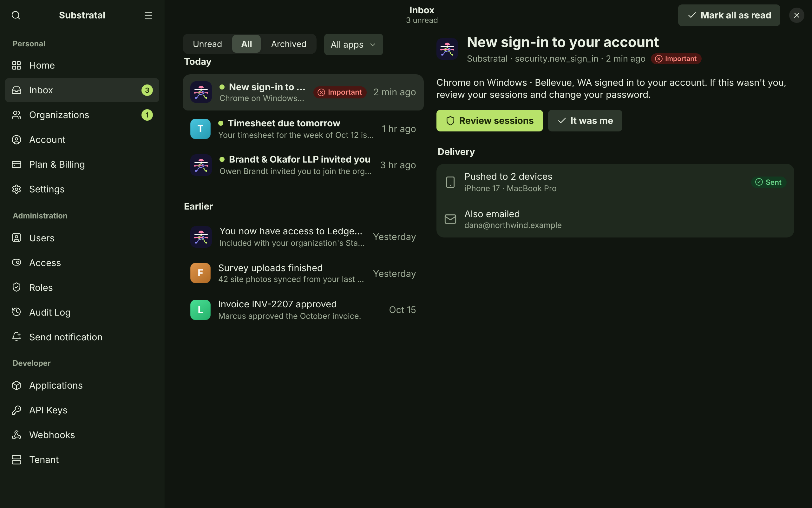Open the Access page

click(x=82, y=263)
